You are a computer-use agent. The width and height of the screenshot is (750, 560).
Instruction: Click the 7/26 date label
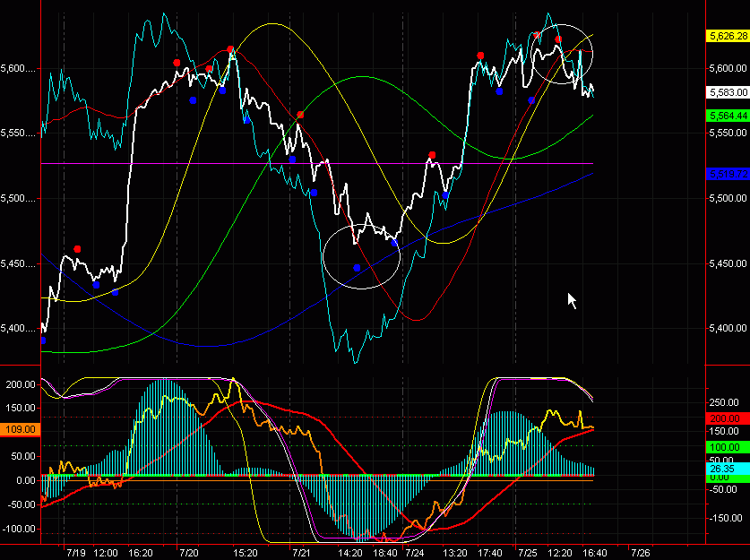(641, 553)
